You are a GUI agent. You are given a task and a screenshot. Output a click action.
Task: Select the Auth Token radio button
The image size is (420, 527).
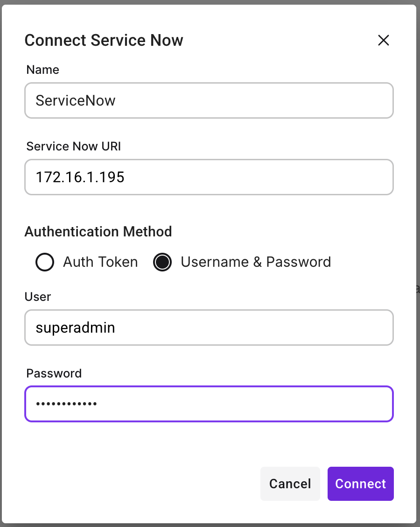coord(45,262)
